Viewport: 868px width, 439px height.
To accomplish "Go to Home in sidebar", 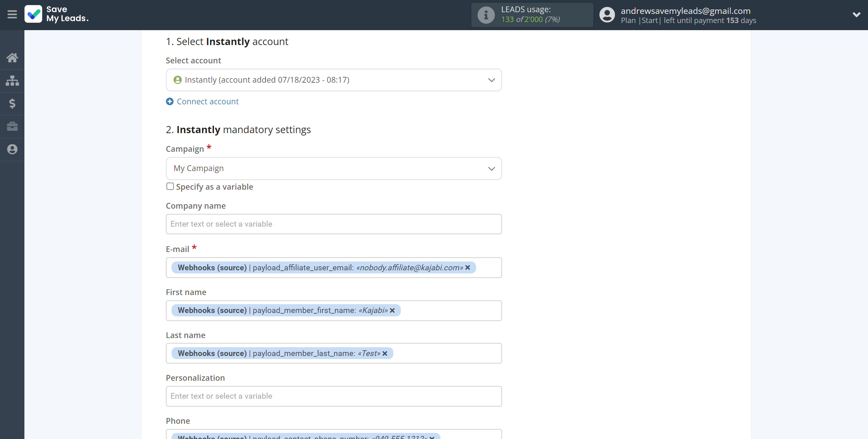I will point(12,58).
